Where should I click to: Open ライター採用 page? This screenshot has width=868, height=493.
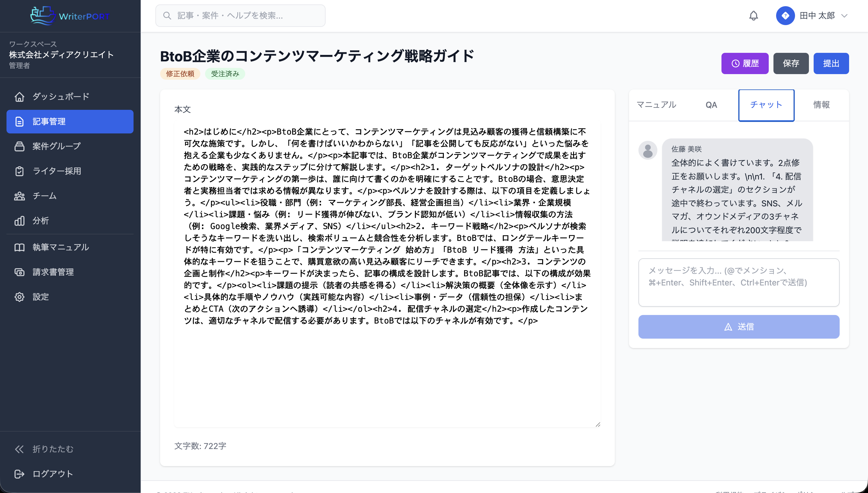point(70,171)
